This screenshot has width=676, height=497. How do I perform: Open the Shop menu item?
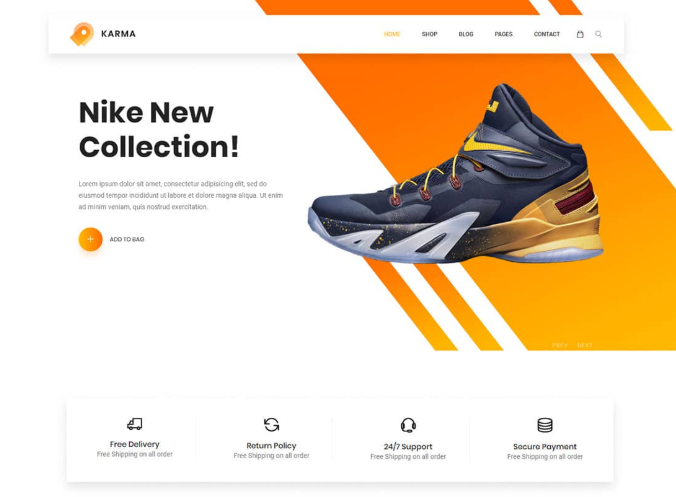pos(429,34)
